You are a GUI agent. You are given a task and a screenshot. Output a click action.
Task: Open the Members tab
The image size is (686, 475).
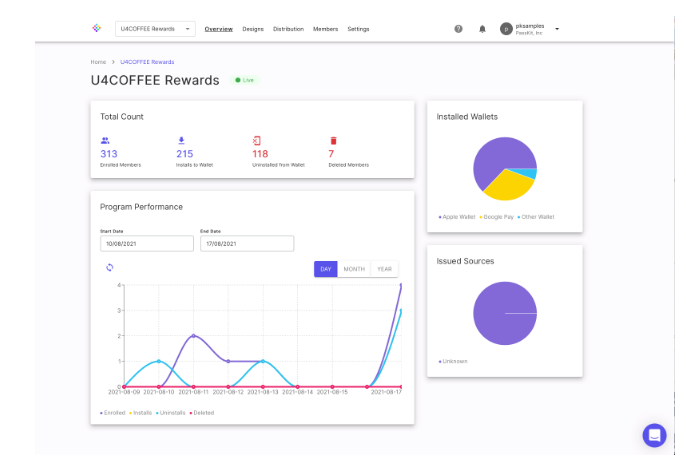pos(326,29)
